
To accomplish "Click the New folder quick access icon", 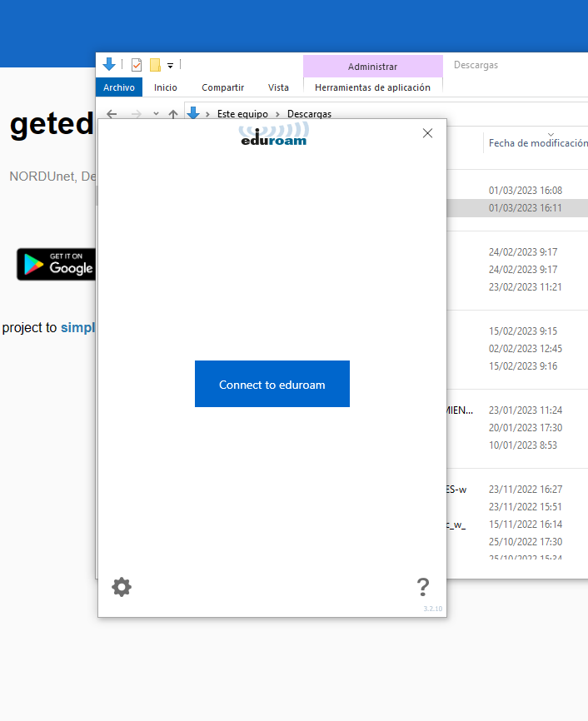I will click(x=156, y=65).
